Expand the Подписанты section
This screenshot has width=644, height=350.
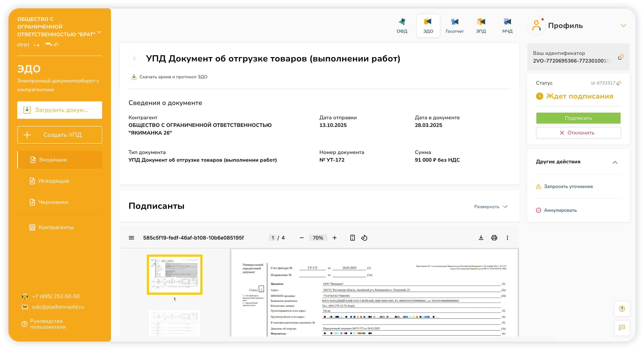tap(491, 207)
